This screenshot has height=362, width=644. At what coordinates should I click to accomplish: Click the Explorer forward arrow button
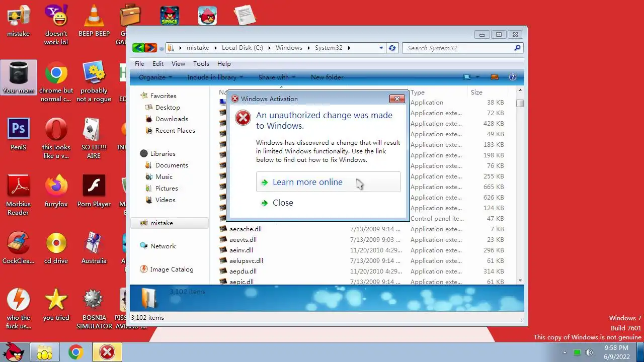coord(150,48)
